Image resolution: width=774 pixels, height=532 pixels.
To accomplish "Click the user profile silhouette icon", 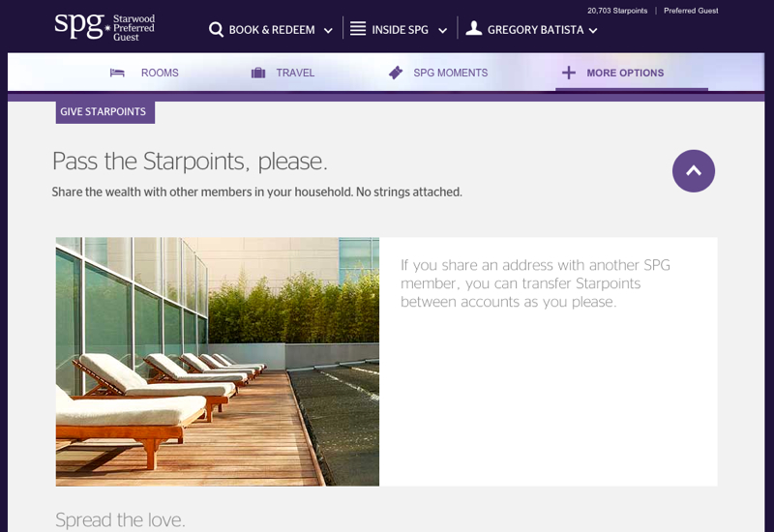I will coord(474,28).
